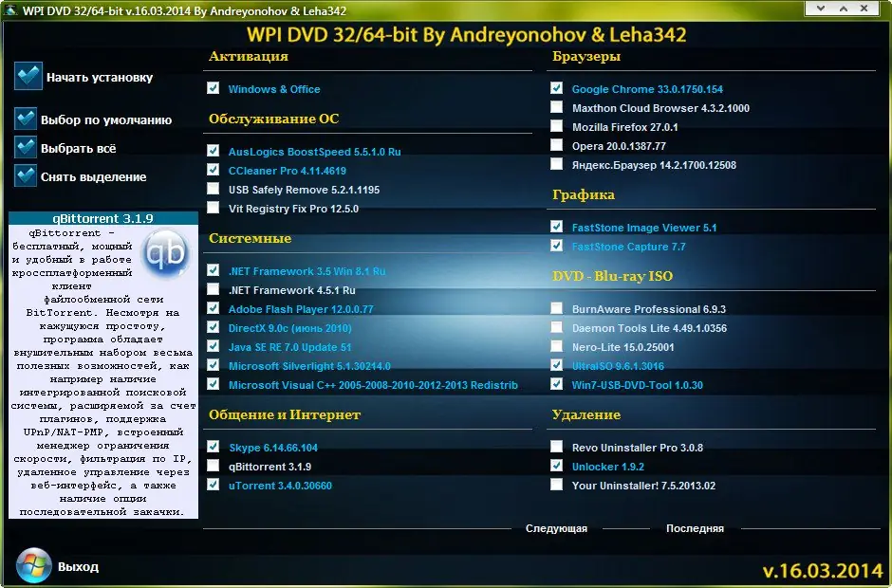Viewport: 892px width, 588px height.
Task: Check Your Uninstaller! 7.5.2013.02
Action: 557,485
